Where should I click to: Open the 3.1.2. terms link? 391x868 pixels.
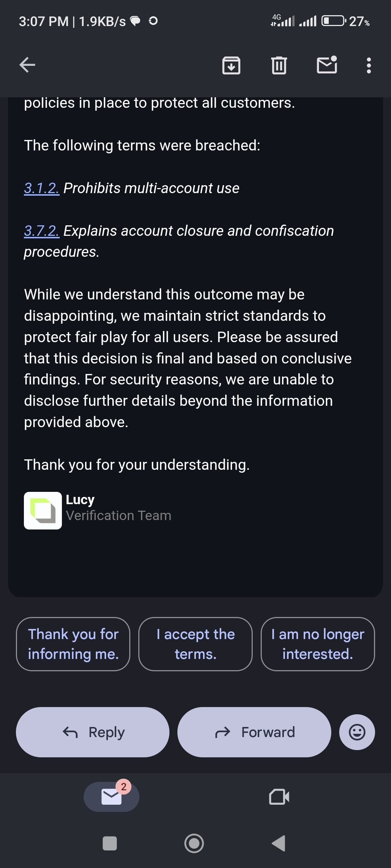point(42,188)
